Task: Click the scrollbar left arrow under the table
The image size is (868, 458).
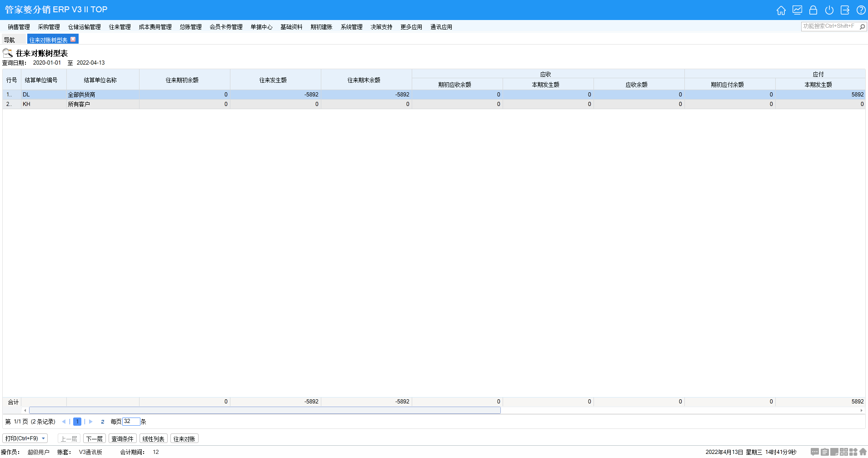Action: tap(25, 410)
